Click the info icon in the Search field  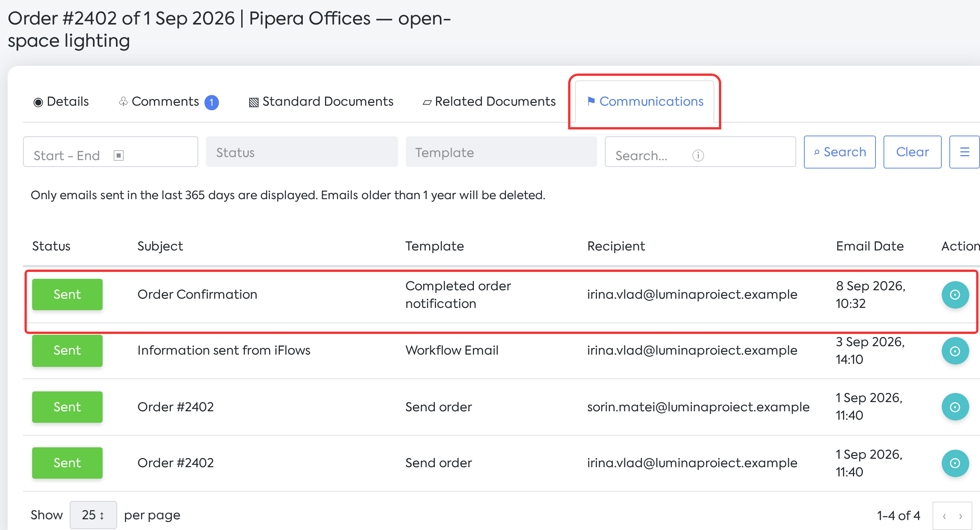698,155
